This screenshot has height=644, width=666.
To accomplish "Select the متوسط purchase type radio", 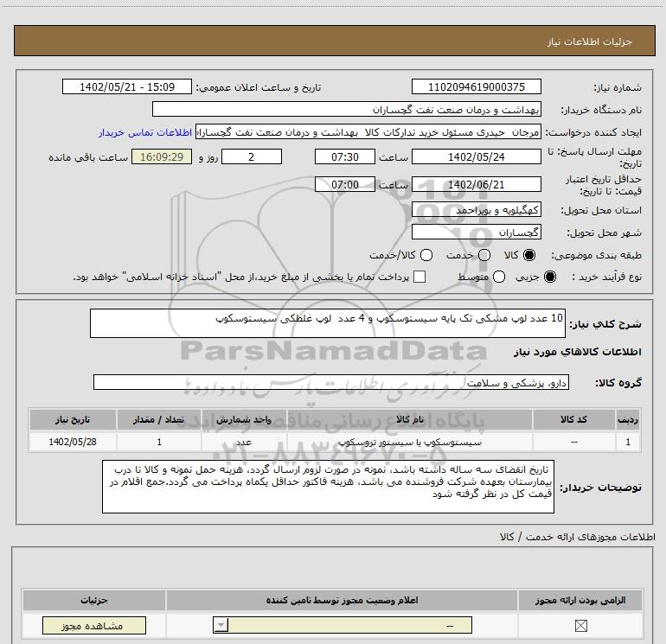I will point(499,277).
